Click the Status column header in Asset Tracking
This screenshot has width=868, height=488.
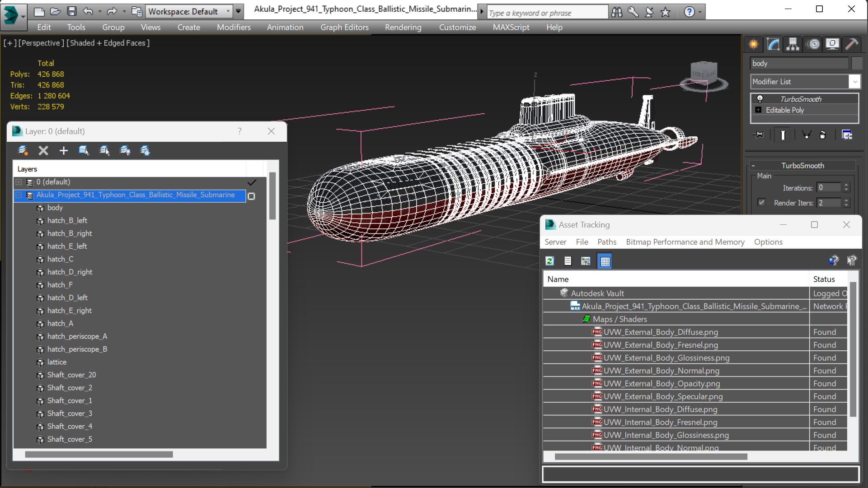click(x=828, y=279)
